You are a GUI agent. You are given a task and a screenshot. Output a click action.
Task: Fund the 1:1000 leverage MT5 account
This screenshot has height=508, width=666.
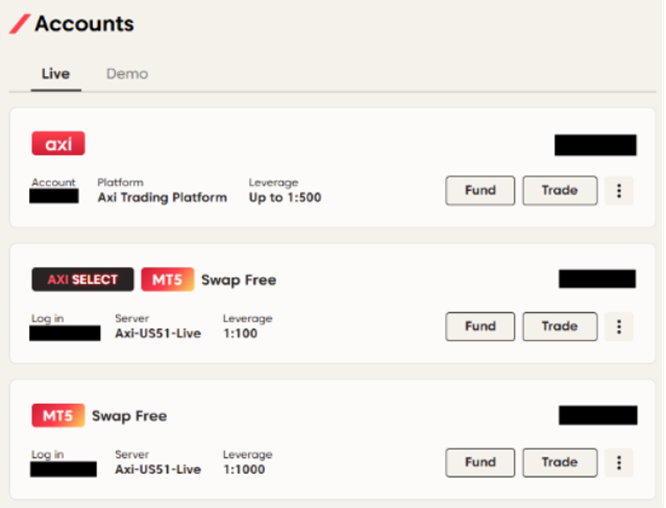coord(480,462)
